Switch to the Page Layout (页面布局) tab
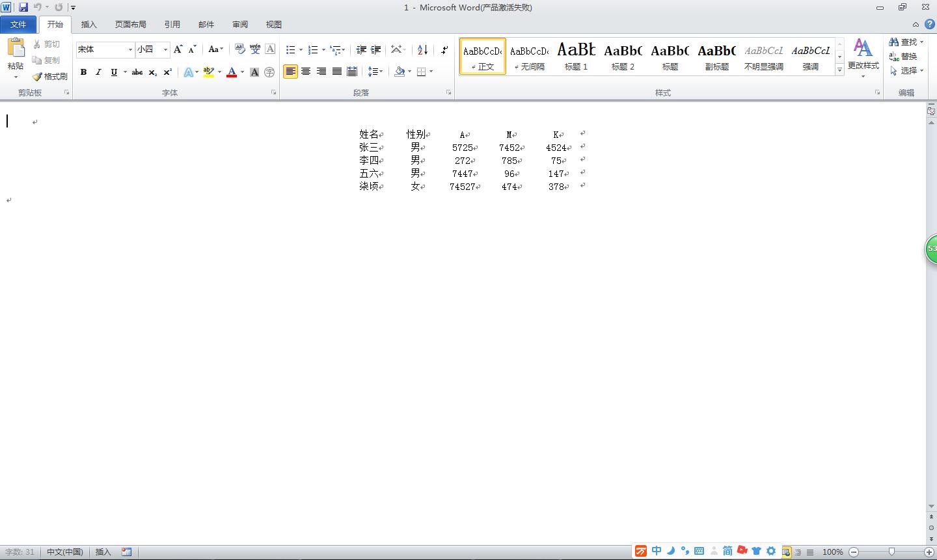937x560 pixels. [130, 25]
